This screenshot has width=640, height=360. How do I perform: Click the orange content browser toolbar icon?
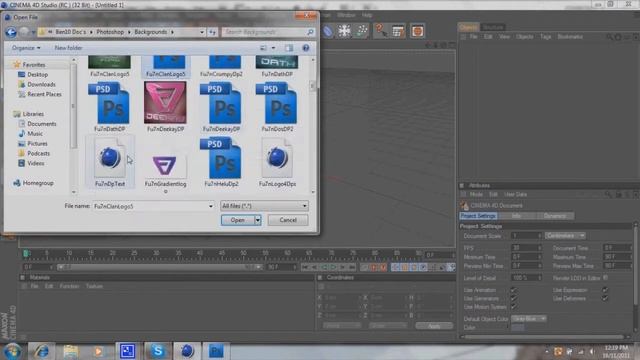[x=417, y=31]
